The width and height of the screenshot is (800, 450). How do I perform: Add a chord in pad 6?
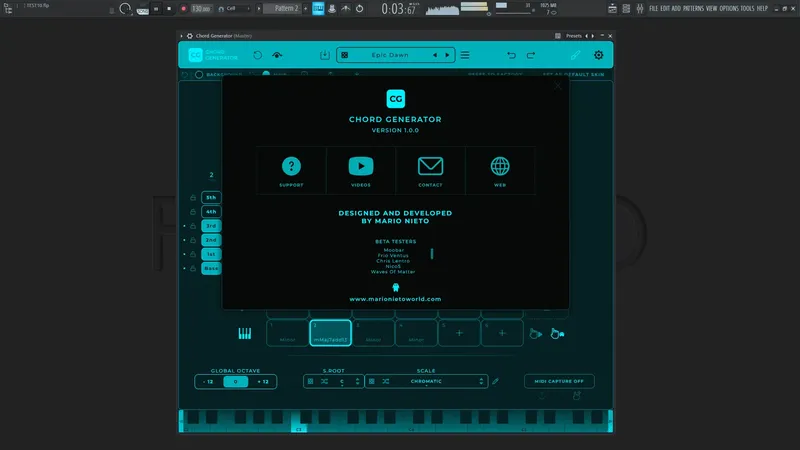tap(502, 333)
